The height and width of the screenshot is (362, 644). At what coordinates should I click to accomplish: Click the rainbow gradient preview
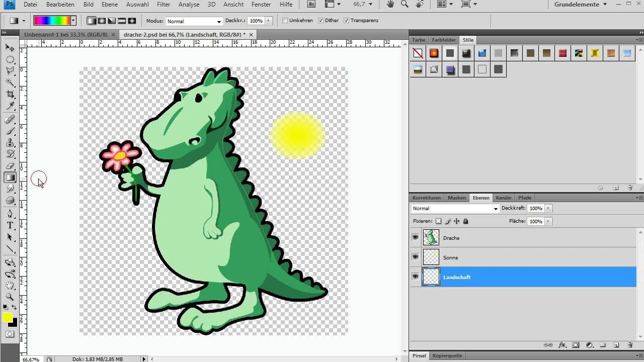[52, 21]
